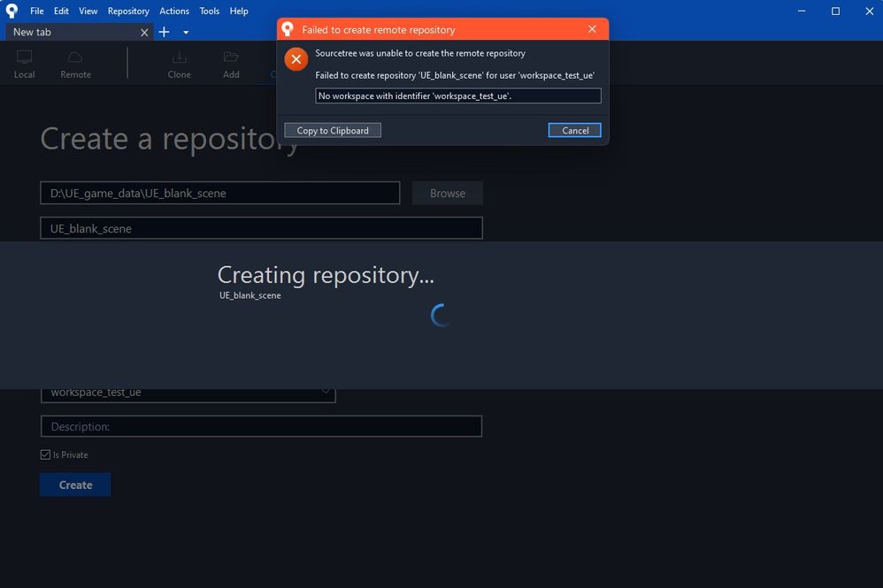Maximize the Sourcetree window

(835, 11)
